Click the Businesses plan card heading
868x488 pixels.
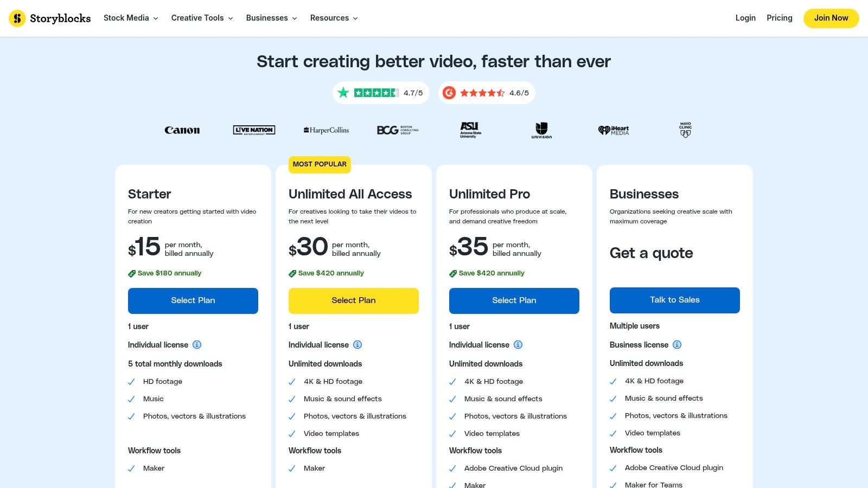pyautogui.click(x=644, y=194)
